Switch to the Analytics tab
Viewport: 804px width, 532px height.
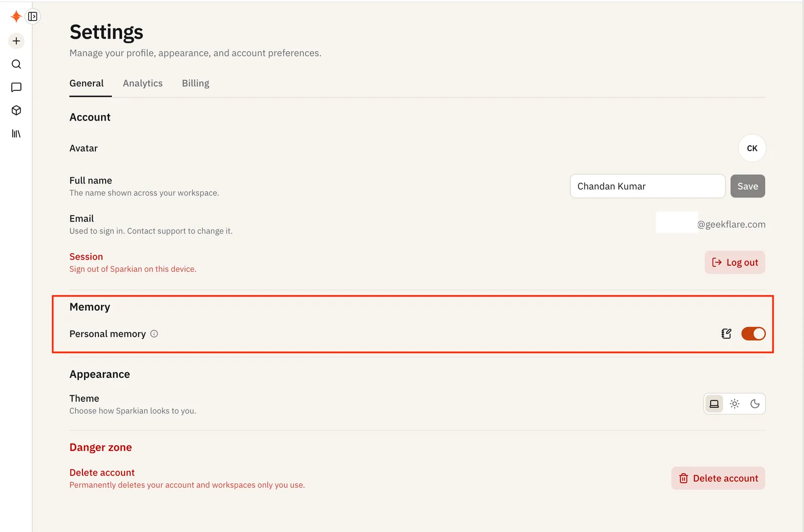pyautogui.click(x=143, y=83)
